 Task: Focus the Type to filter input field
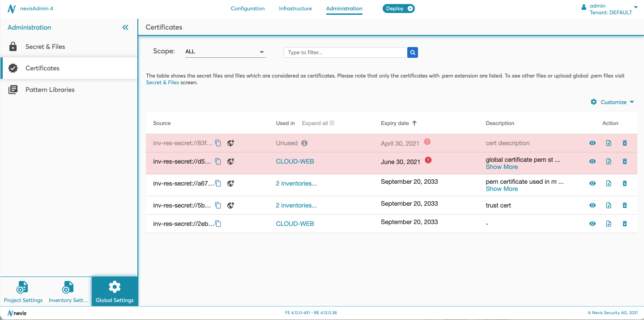tap(345, 52)
